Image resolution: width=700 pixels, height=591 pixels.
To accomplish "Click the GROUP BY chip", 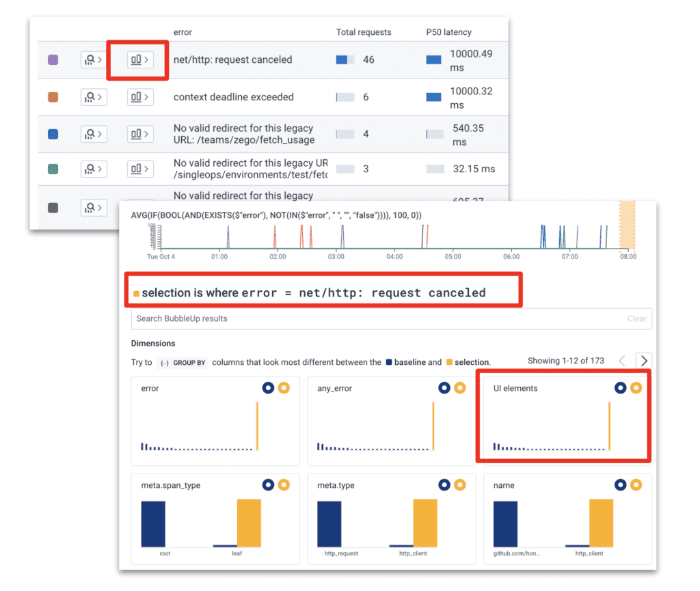I will (182, 363).
